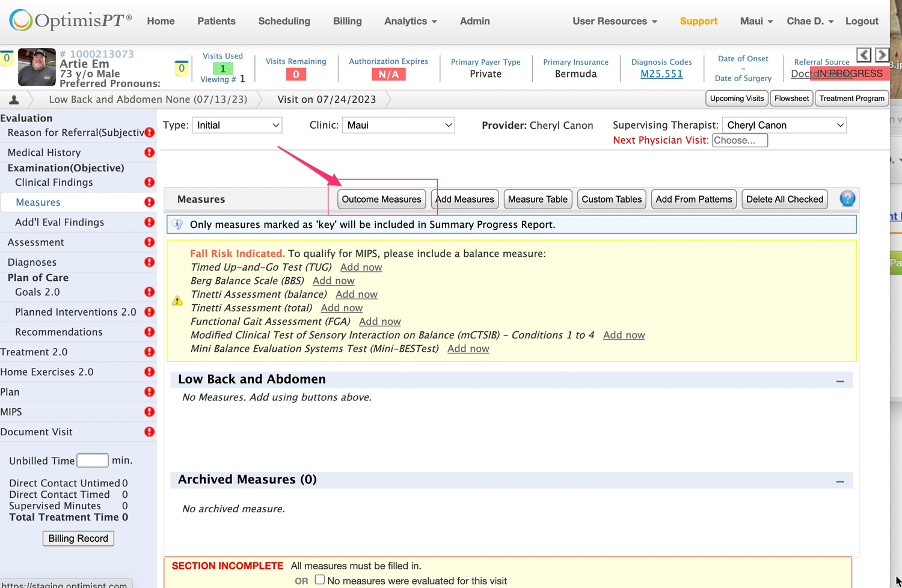Click the OptimisPT logo
This screenshot has width=902, height=588.
[71, 20]
